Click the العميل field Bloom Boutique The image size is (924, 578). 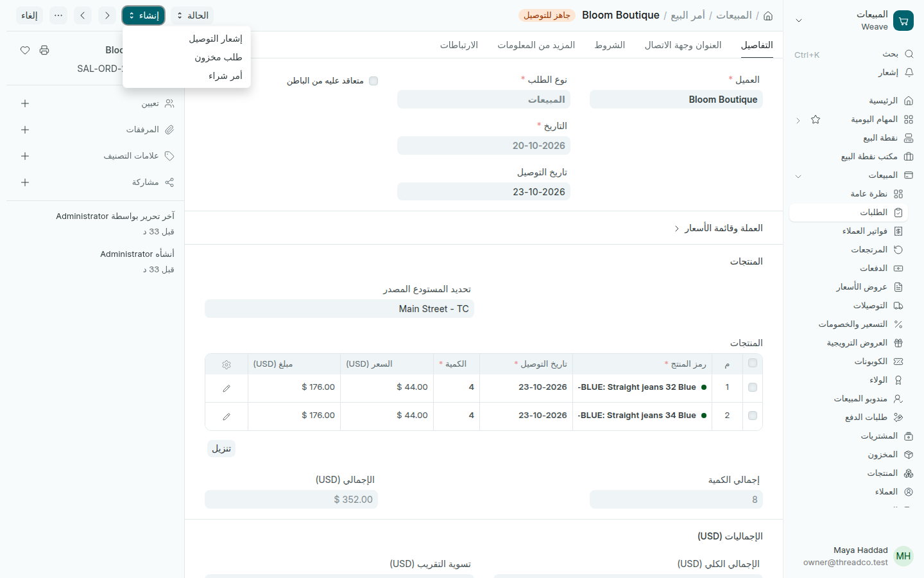pyautogui.click(x=676, y=100)
